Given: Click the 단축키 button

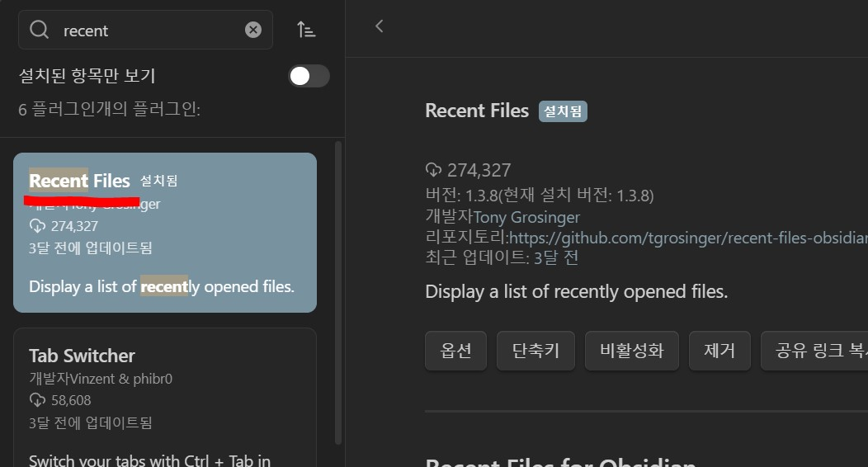Looking at the screenshot, I should click(x=535, y=351).
